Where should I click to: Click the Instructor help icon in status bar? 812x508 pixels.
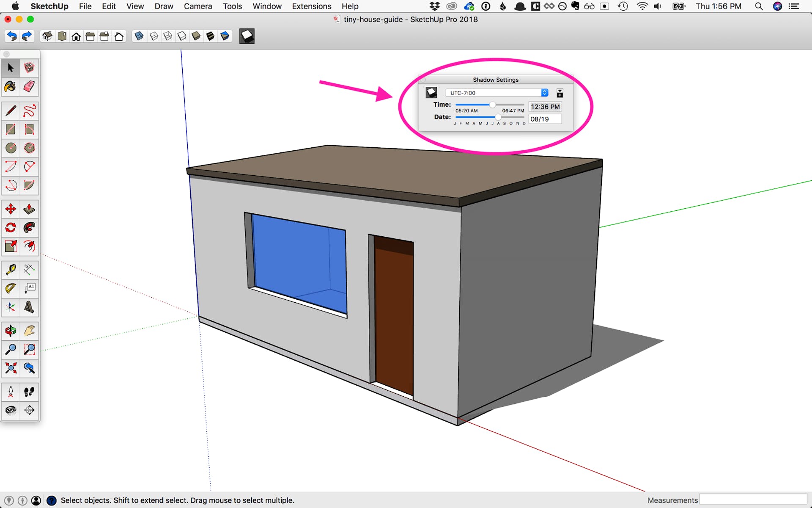coord(51,500)
